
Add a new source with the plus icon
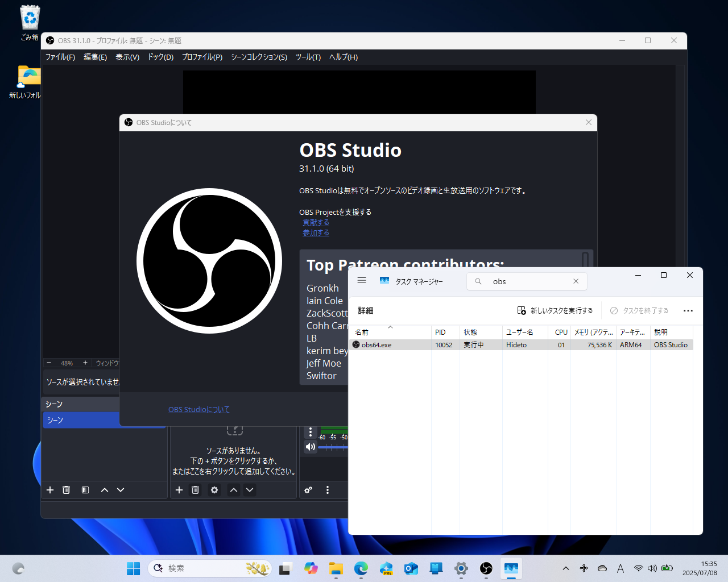(179, 489)
